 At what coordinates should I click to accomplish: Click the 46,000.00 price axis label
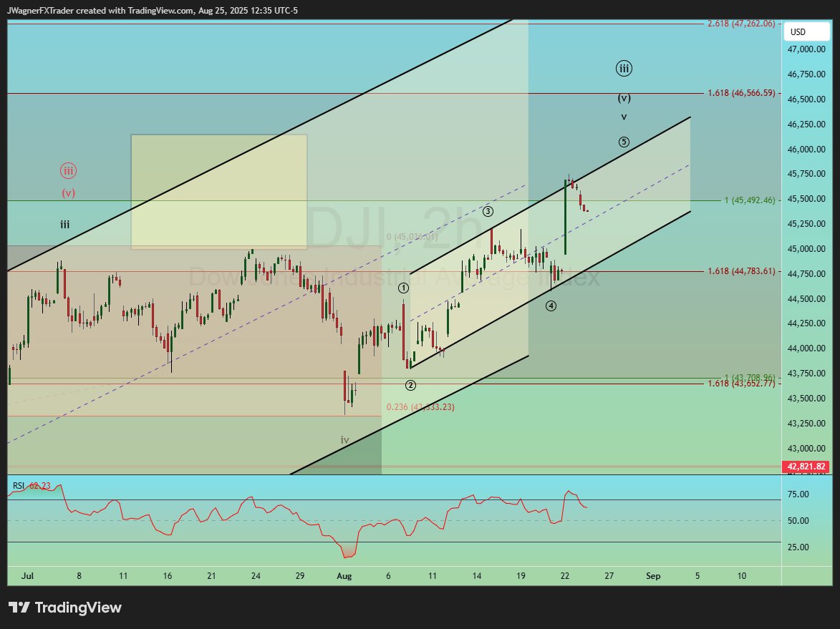(806, 150)
